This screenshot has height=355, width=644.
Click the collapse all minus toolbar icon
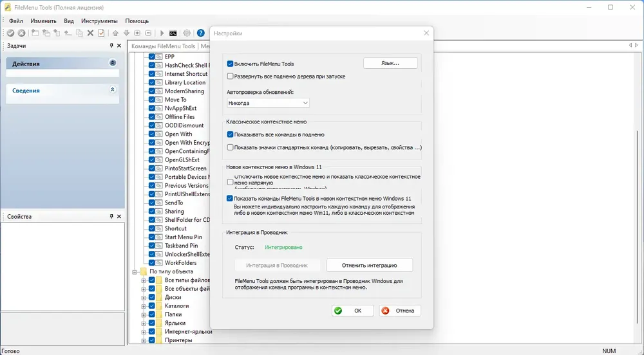148,33
